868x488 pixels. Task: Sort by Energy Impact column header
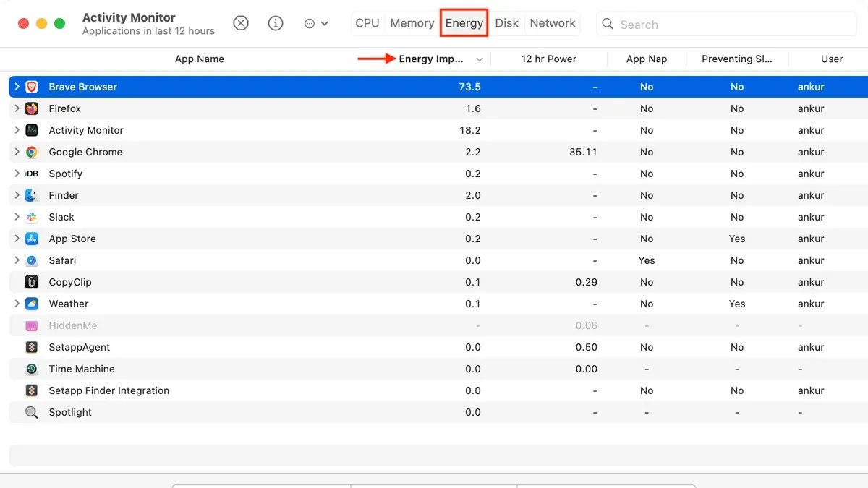coord(431,59)
